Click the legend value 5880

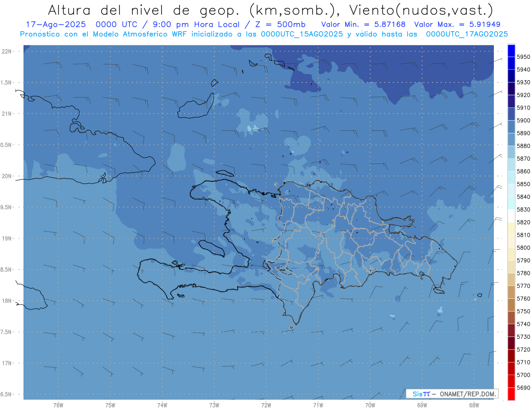(x=523, y=146)
